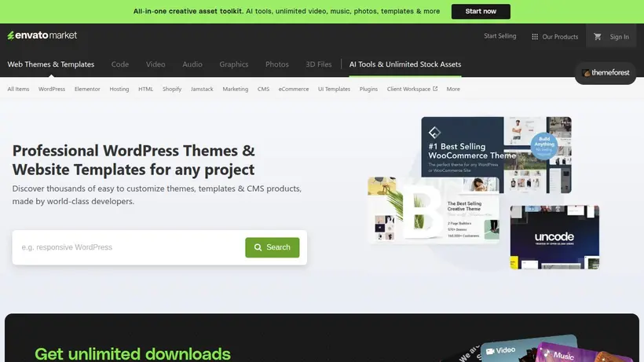Screen dimensions: 644x362
Task: Open the Graphics category
Action: pos(234,64)
